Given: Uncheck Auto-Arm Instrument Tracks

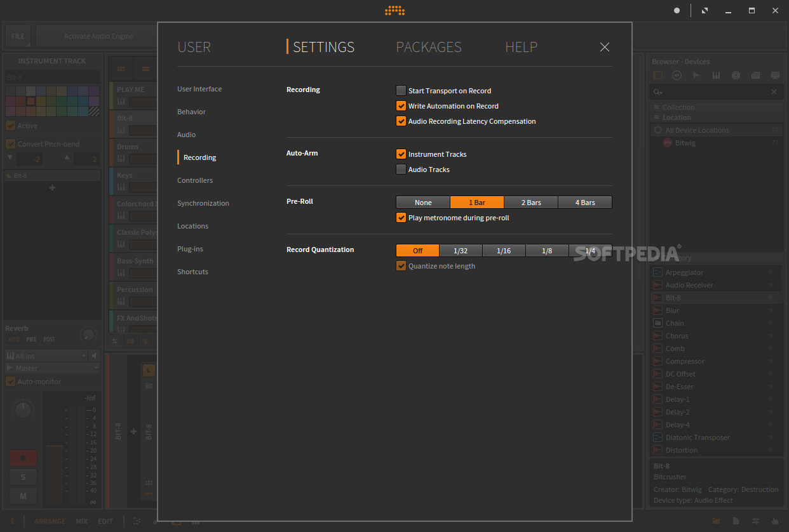Looking at the screenshot, I should 401,154.
